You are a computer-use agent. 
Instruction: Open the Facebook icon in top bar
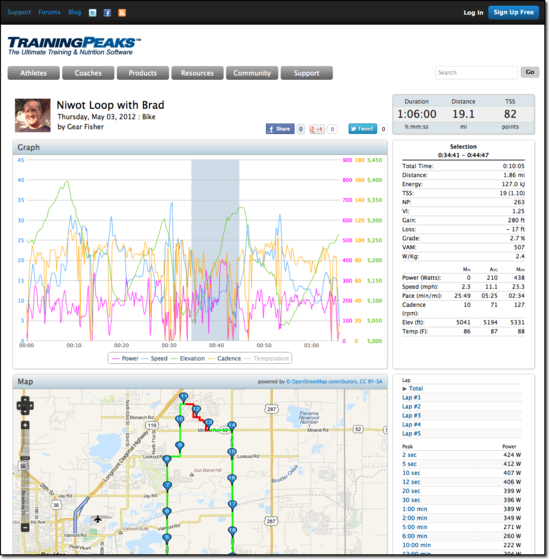[x=107, y=13]
